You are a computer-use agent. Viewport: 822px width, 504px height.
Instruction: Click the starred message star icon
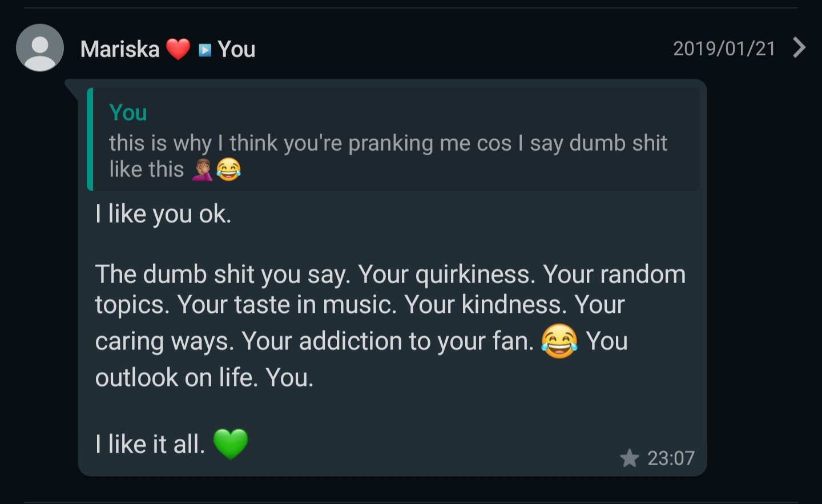point(630,458)
